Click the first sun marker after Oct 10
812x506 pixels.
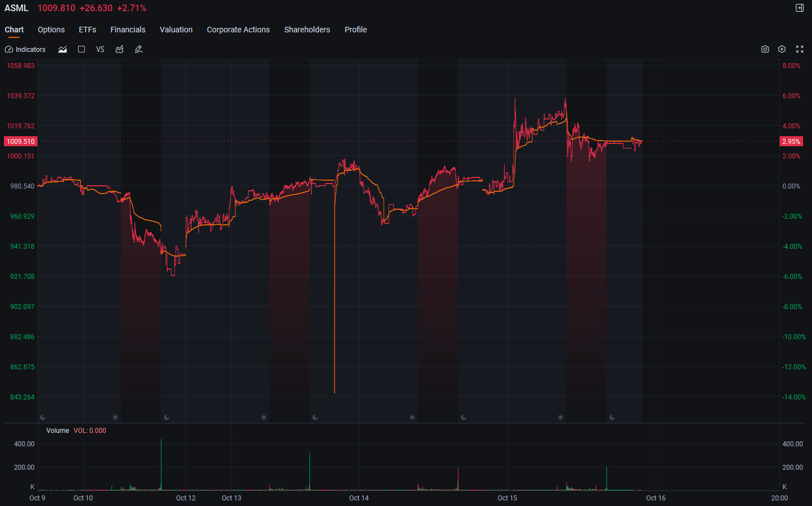click(115, 417)
